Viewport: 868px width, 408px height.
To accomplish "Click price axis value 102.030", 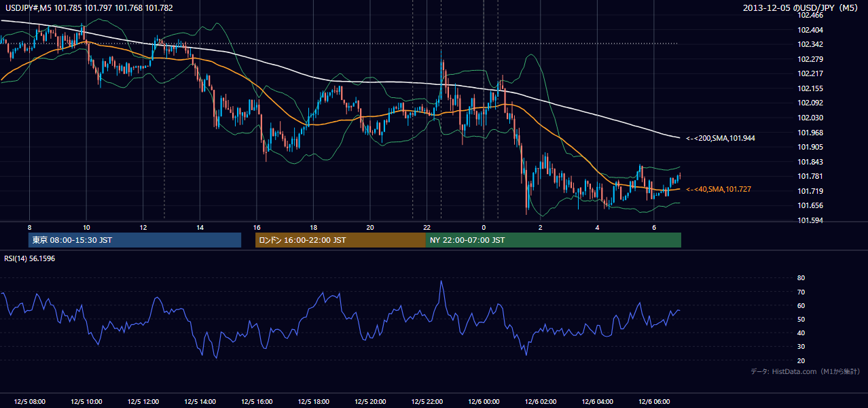I will pyautogui.click(x=810, y=118).
